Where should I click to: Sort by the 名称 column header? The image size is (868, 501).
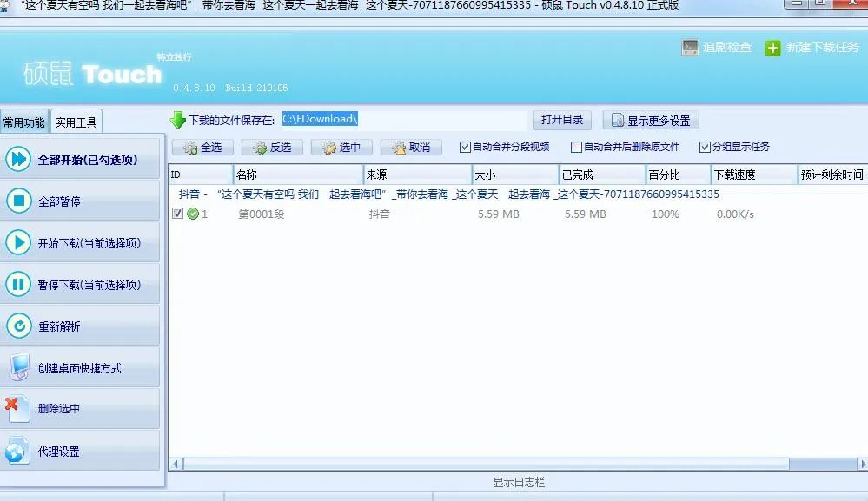(x=298, y=175)
